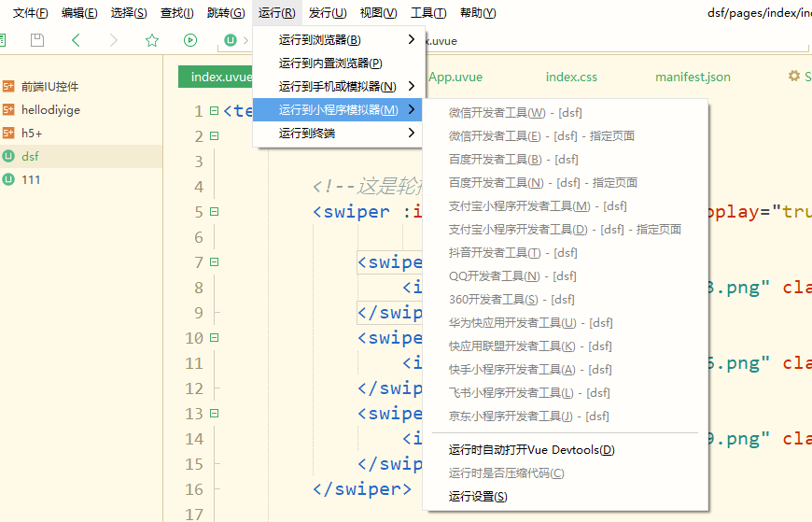Collapse code fold marker on line 10
The width and height of the screenshot is (812, 522).
pos(214,337)
